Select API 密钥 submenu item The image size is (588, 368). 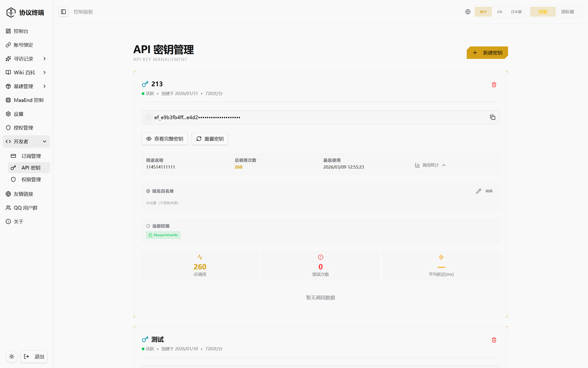(x=29, y=168)
